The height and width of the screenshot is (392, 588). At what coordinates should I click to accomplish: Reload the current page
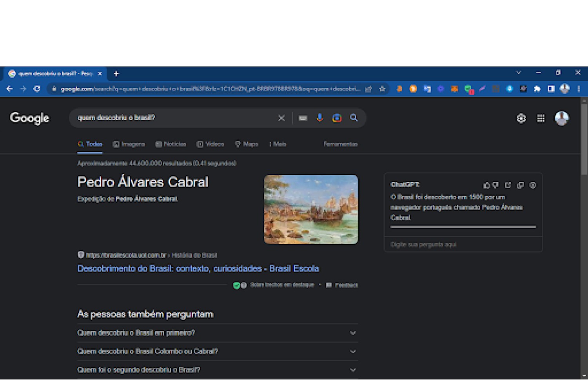coord(37,89)
